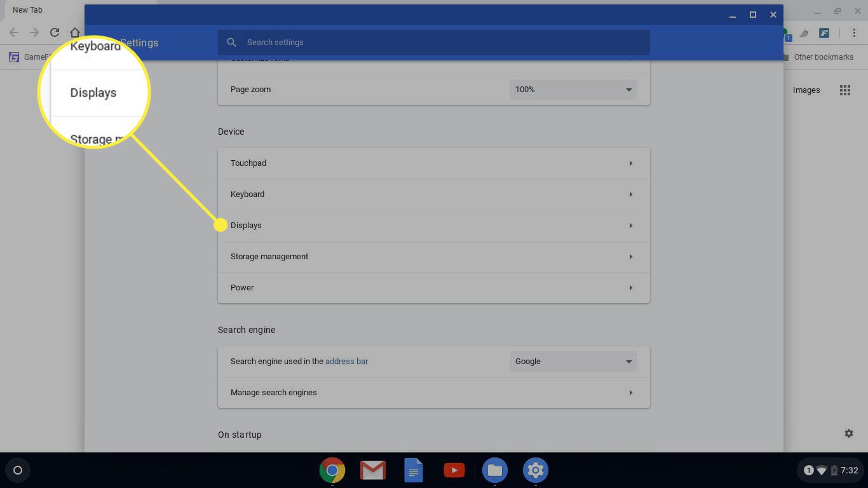Open the Displays settings row
This screenshot has height=488, width=868.
(433, 226)
